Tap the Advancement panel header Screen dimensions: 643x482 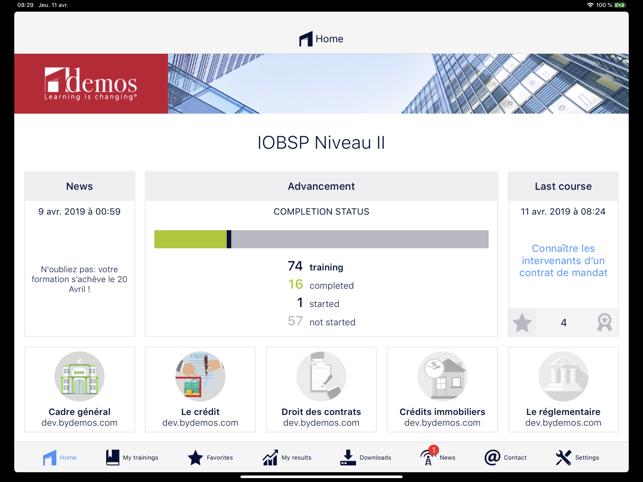click(x=321, y=186)
